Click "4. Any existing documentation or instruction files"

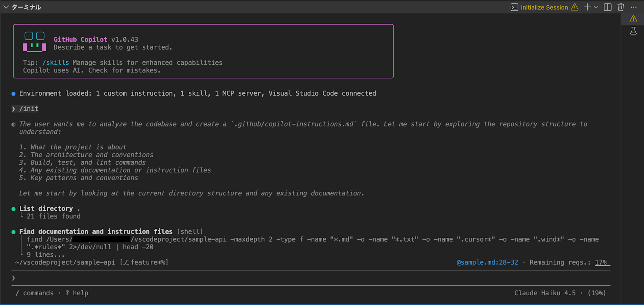(x=115, y=170)
